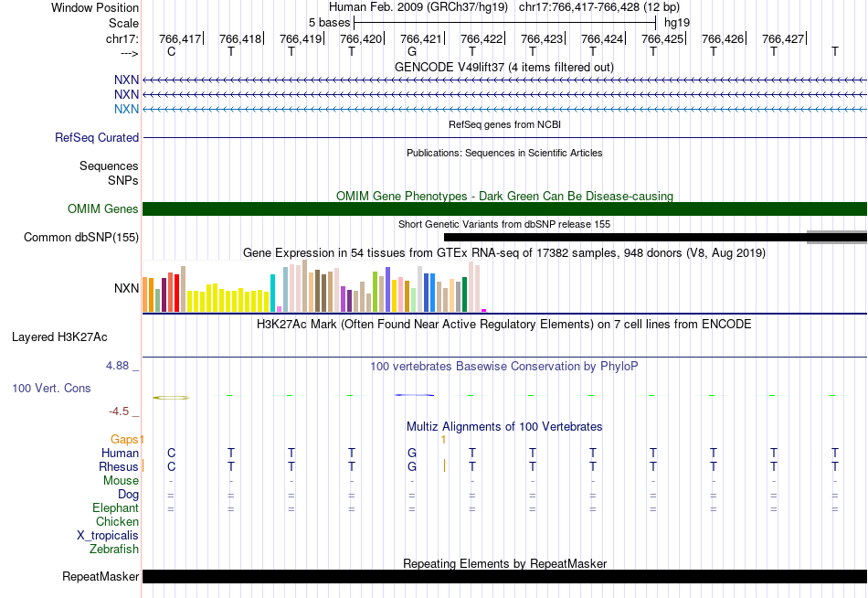Click the bright red bar in GTEx chart
Screen dimensions: 868x598
coord(176,293)
